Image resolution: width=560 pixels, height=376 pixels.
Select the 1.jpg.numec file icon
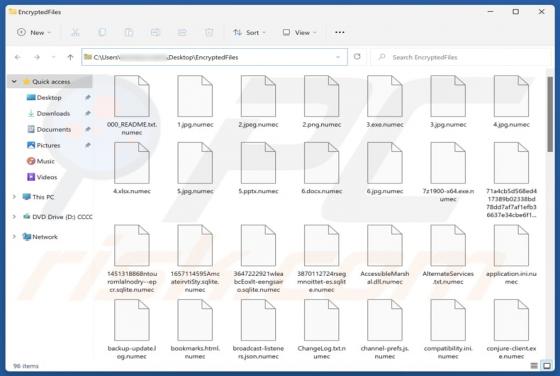[x=195, y=96]
